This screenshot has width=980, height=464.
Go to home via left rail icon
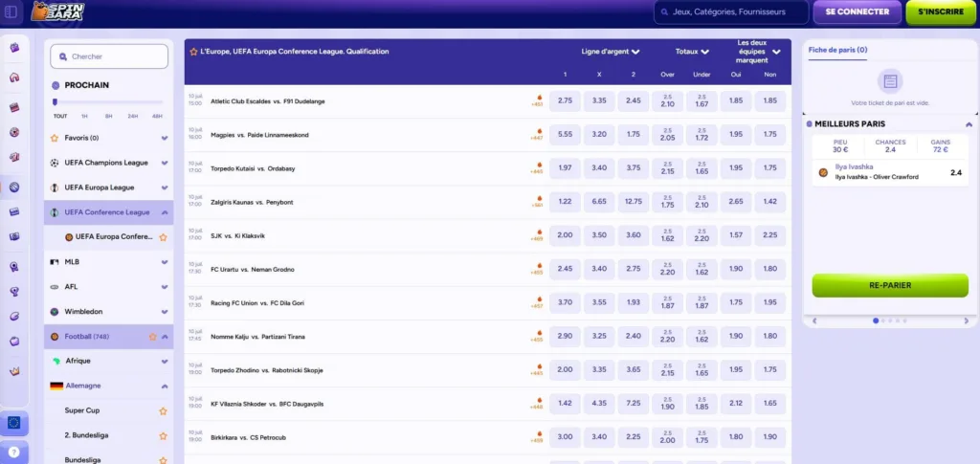(x=14, y=77)
